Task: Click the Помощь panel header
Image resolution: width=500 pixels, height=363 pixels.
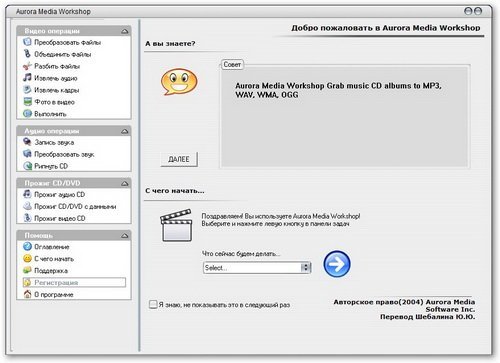Action: [74, 235]
